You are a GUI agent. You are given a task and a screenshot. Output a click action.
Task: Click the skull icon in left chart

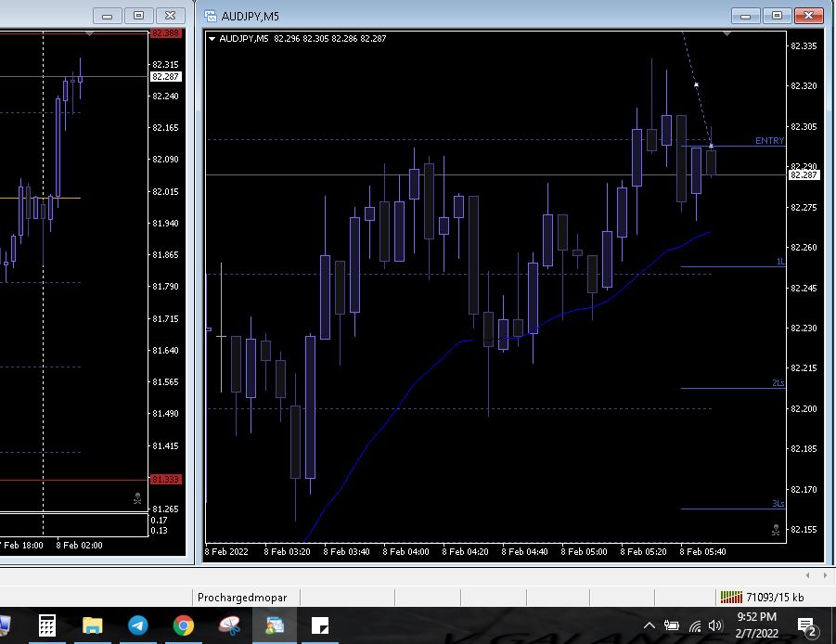point(138,498)
